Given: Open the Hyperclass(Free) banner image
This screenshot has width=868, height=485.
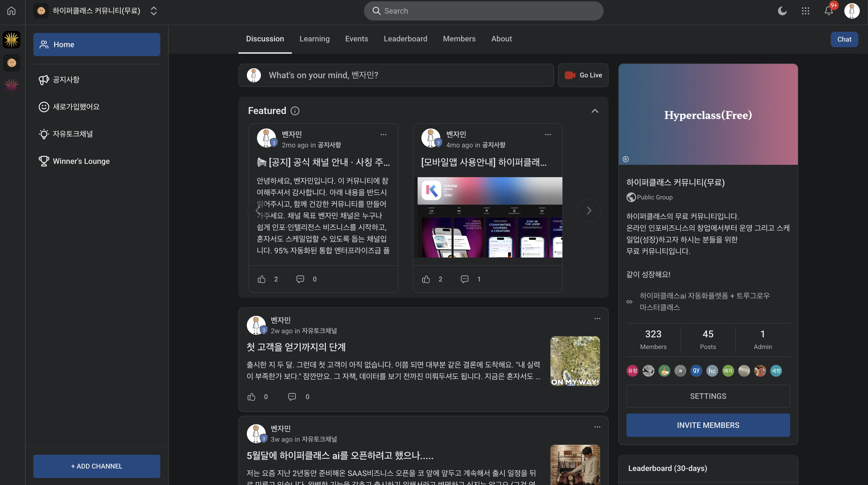Looking at the screenshot, I should (x=708, y=114).
